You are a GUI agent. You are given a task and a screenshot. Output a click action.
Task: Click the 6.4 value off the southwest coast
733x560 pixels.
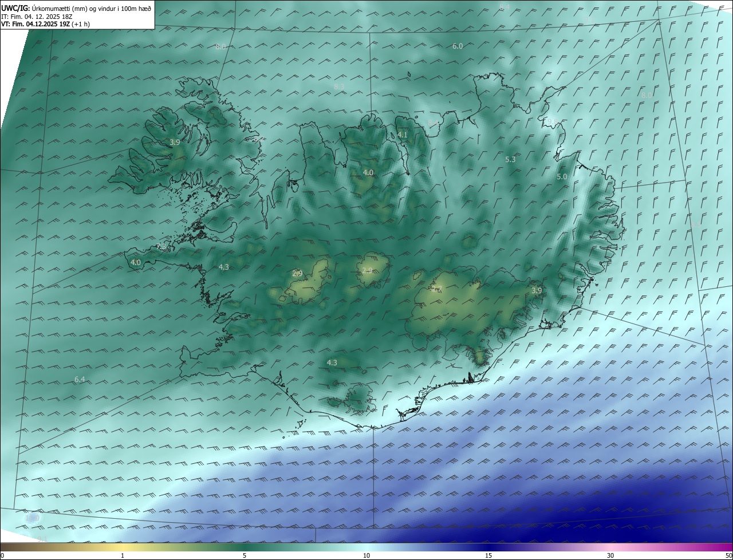[80, 380]
